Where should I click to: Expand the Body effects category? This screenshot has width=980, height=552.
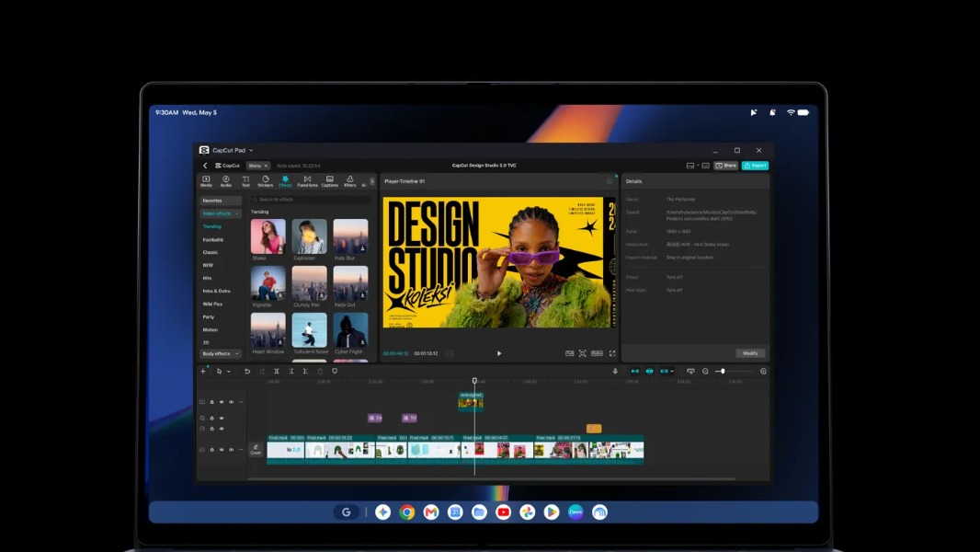tap(221, 354)
